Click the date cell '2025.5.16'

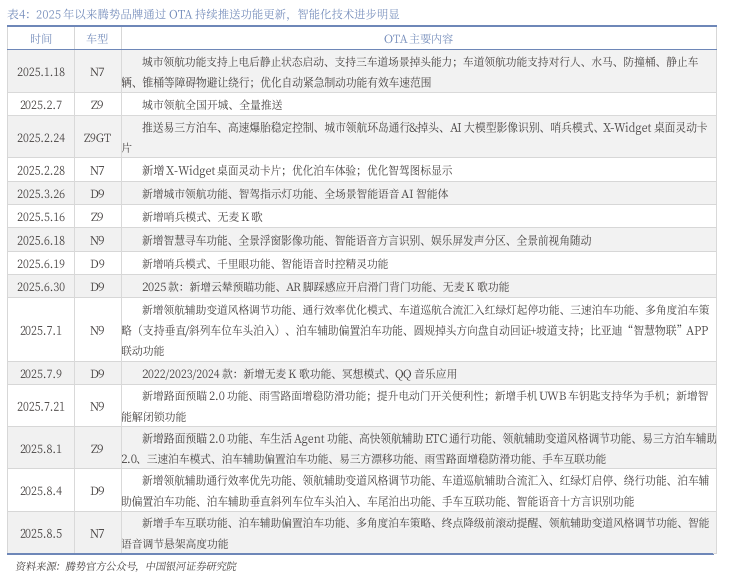[x=41, y=217]
